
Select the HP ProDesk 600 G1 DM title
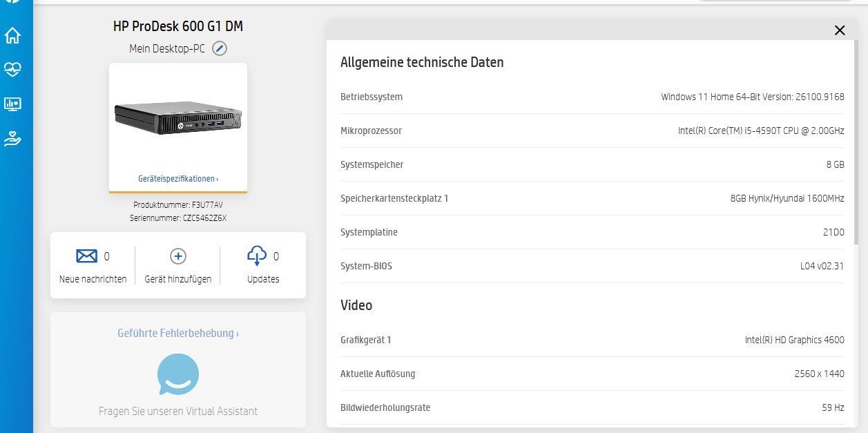(x=178, y=26)
